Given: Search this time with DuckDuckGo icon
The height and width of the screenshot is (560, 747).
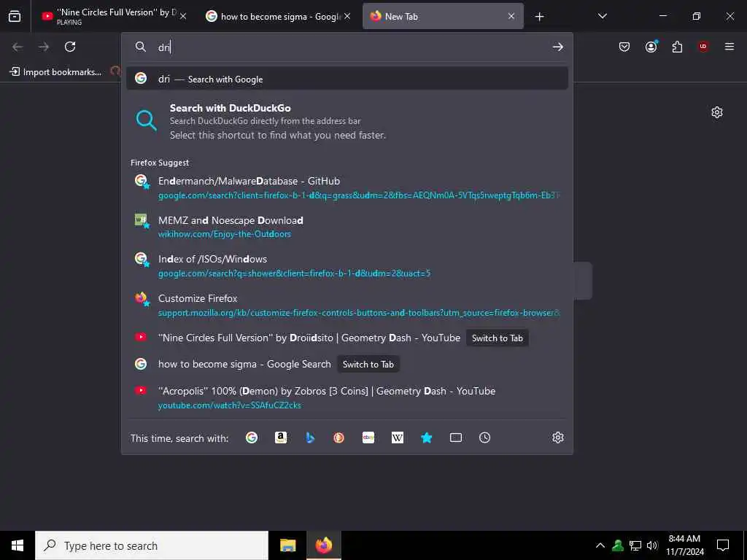Looking at the screenshot, I should pyautogui.click(x=338, y=437).
